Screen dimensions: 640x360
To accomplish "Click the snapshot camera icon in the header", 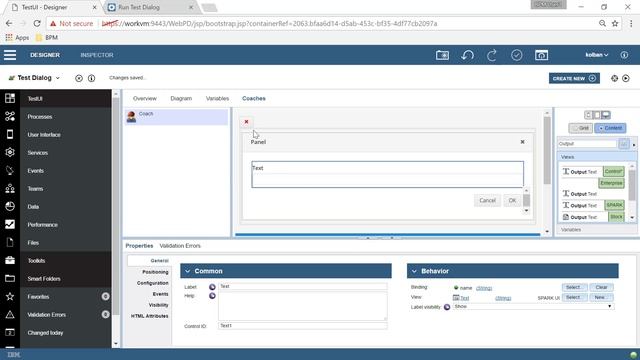I will [442, 55].
